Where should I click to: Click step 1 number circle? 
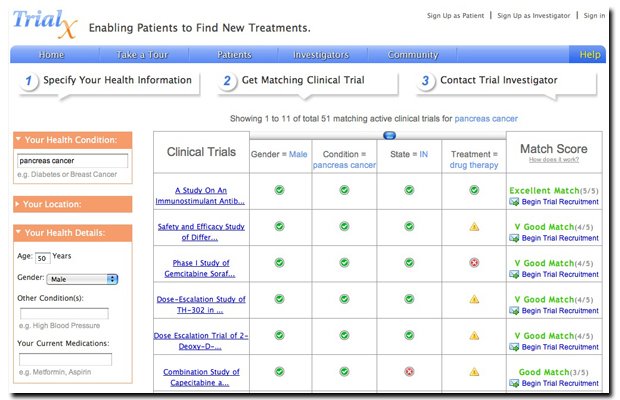(x=28, y=81)
